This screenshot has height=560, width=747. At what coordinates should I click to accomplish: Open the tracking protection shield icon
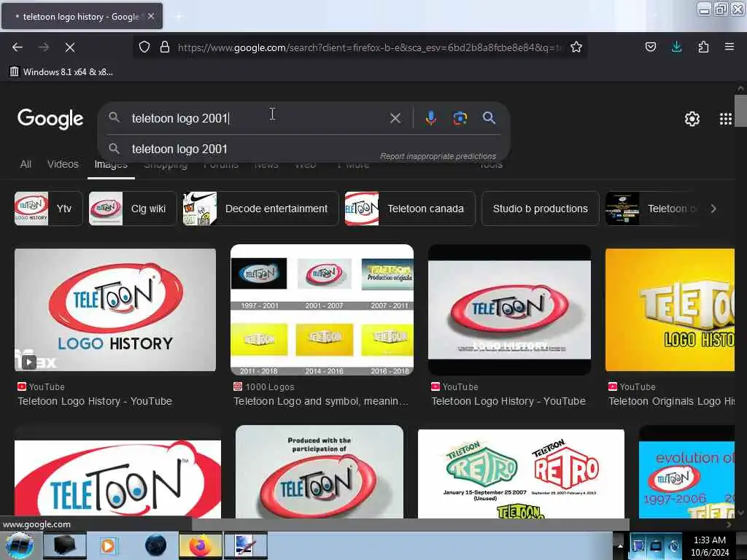click(144, 47)
